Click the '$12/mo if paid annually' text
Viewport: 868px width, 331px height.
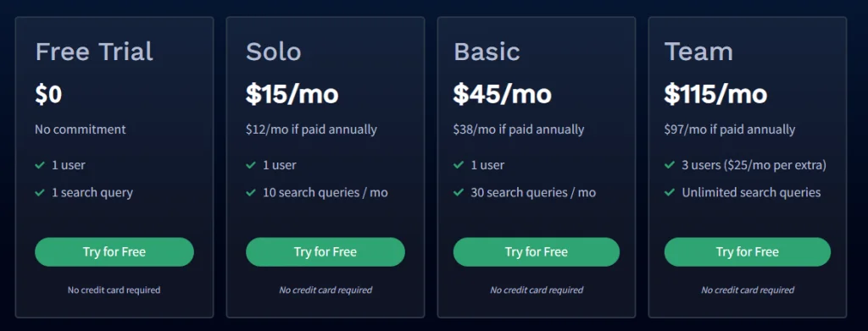pyautogui.click(x=311, y=130)
